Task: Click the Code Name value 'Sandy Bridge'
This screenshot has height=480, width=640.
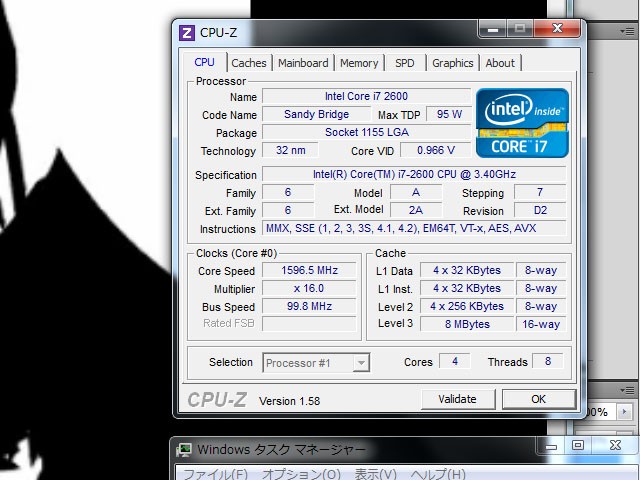Action: click(x=316, y=114)
